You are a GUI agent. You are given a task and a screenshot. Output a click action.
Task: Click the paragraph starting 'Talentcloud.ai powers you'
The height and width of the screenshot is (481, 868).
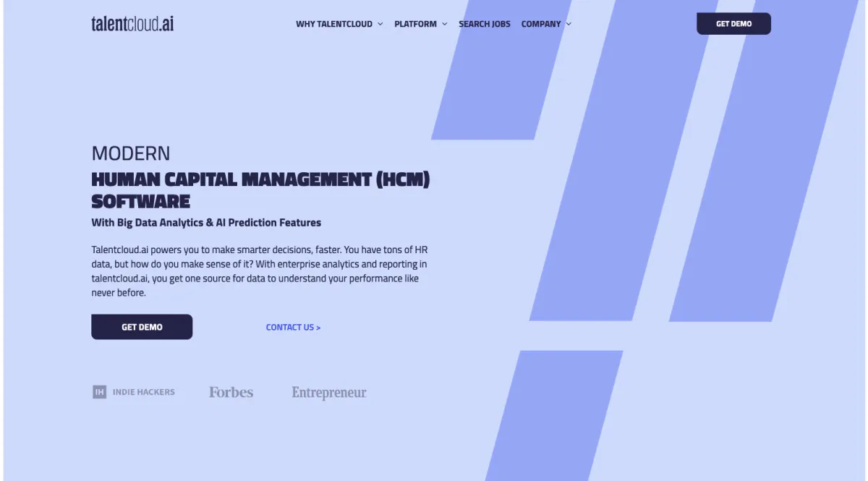tap(260, 271)
